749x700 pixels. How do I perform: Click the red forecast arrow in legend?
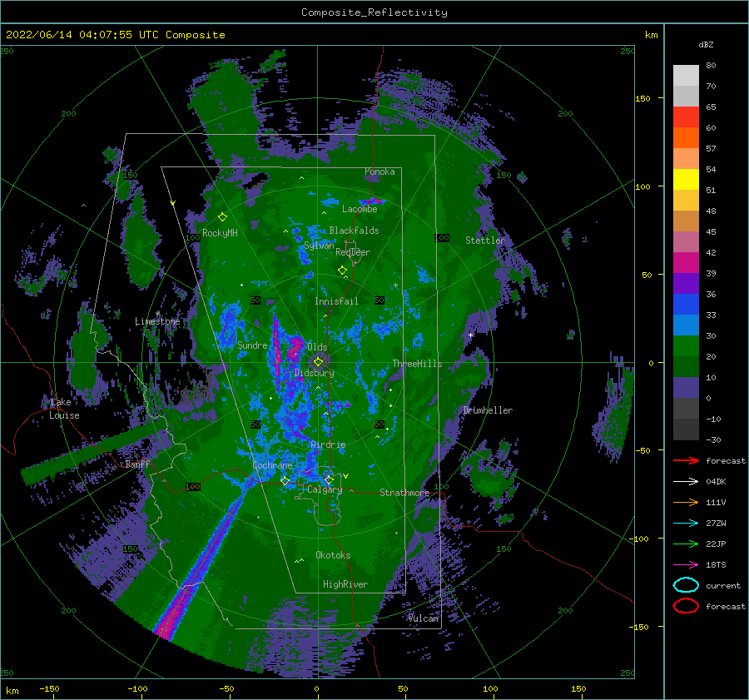686,460
